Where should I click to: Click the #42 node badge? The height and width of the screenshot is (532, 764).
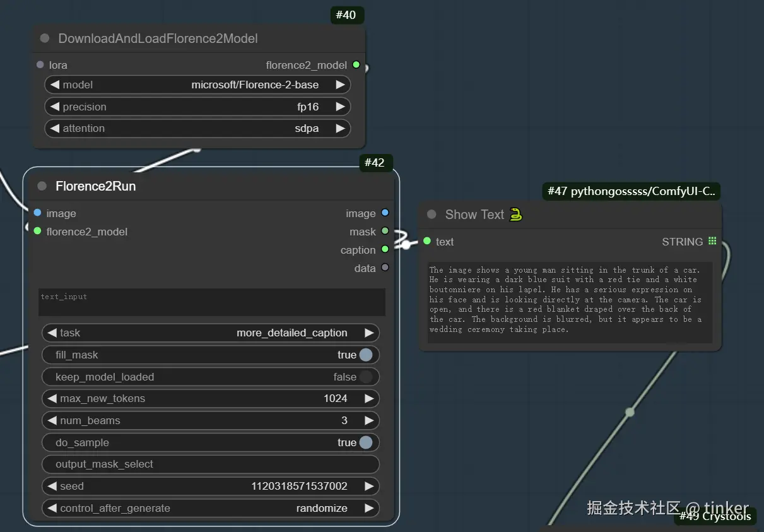pos(376,163)
